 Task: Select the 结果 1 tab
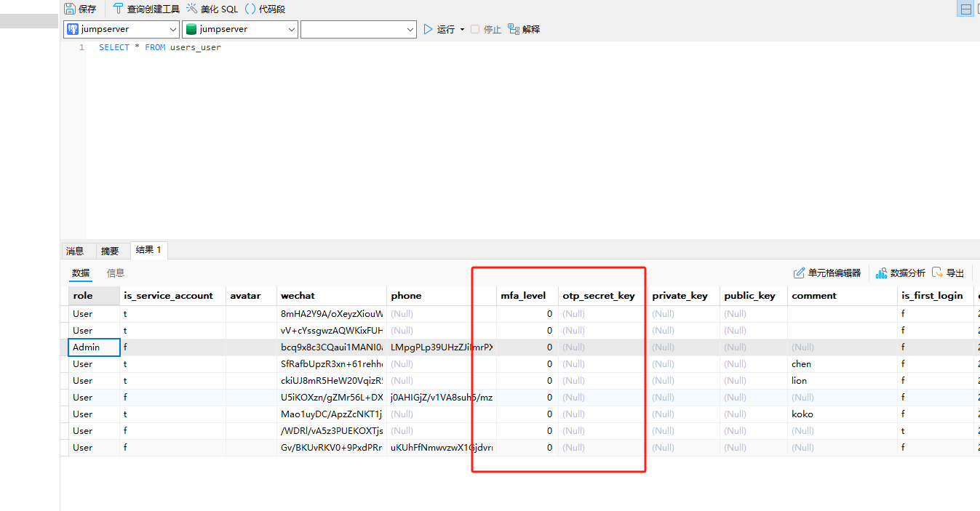coord(148,250)
